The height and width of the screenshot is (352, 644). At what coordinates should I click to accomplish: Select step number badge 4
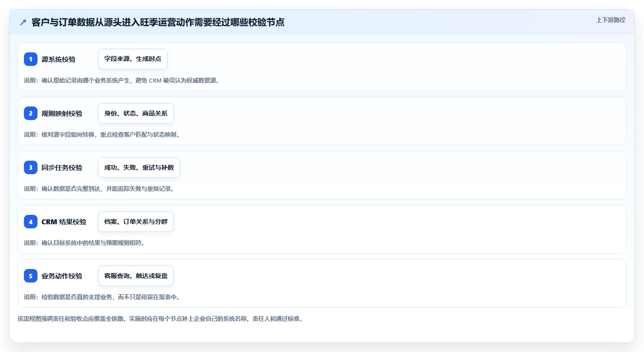[x=31, y=222]
